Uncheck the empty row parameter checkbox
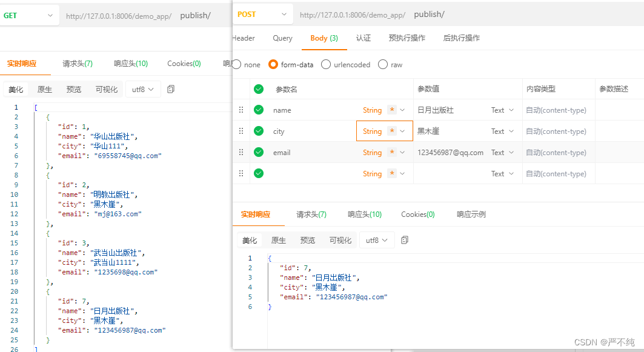644x352 pixels. click(259, 173)
